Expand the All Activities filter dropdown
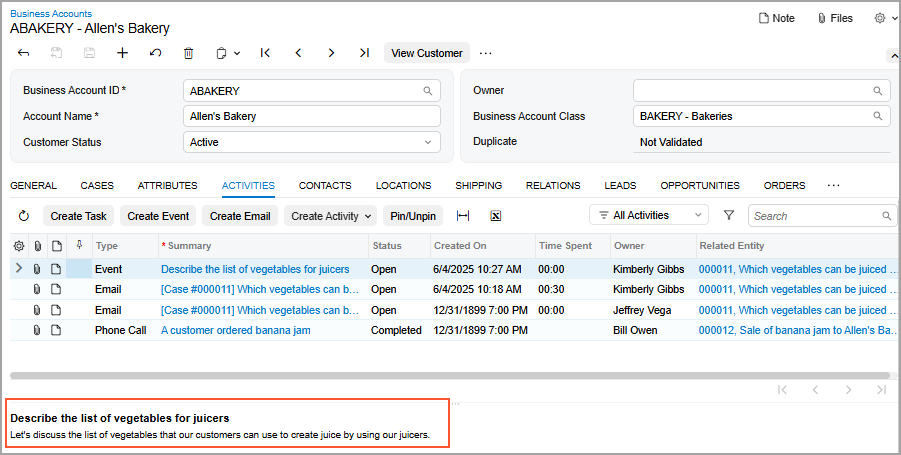901x455 pixels. click(x=649, y=215)
